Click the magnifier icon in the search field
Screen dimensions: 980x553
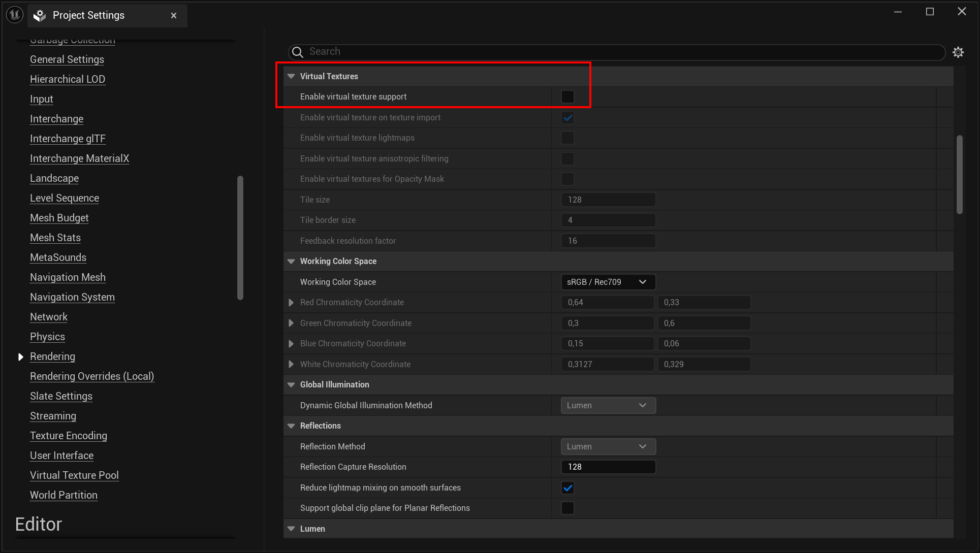tap(297, 52)
